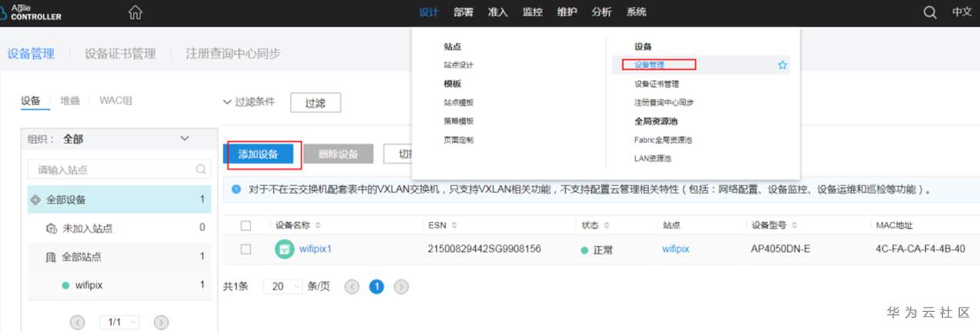
Task: Click the search icon in site input
Action: pos(200,169)
